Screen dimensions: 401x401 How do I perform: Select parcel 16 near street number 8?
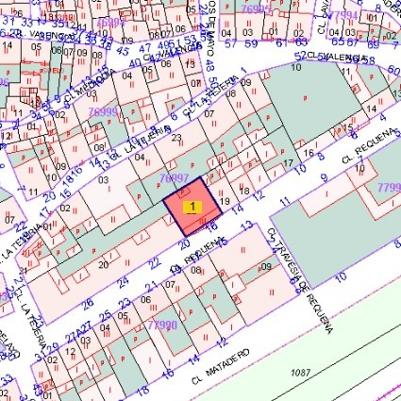tap(309, 153)
